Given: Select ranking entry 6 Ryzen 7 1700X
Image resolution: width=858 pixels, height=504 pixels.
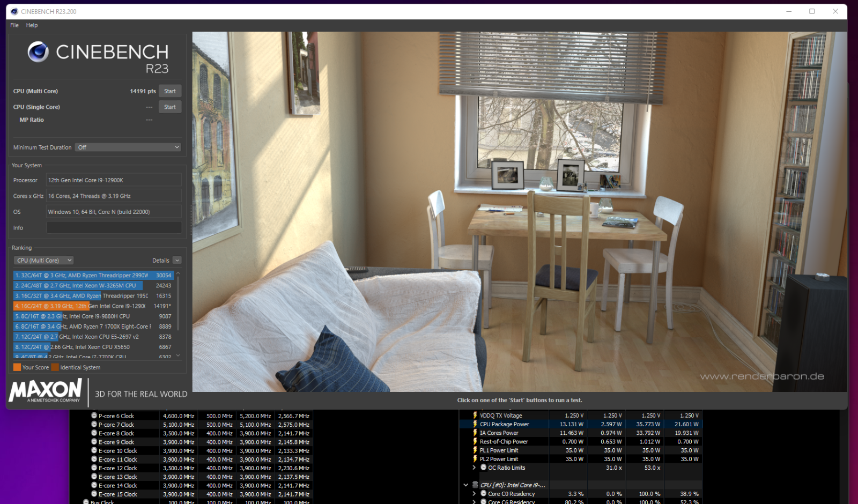Looking at the screenshot, I should 93,327.
